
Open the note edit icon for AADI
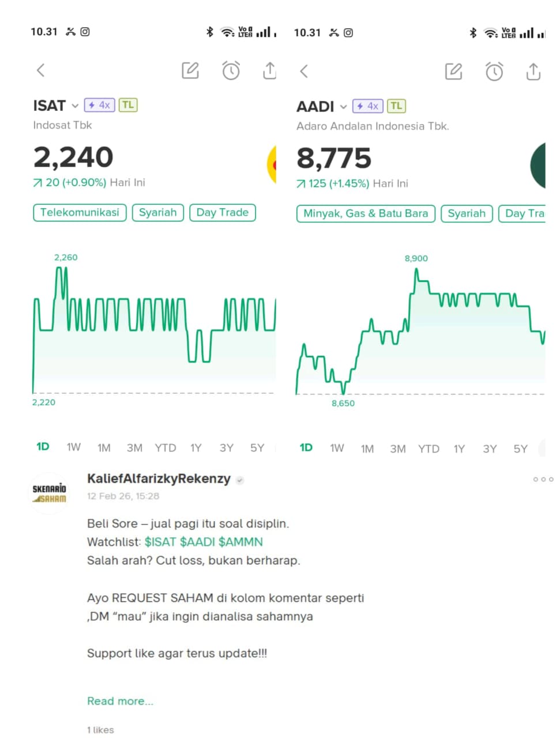tap(454, 71)
